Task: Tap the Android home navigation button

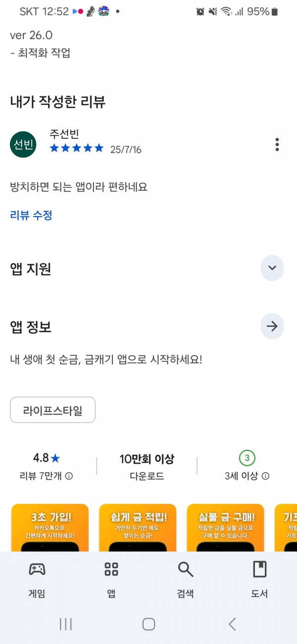Action: tap(148, 624)
